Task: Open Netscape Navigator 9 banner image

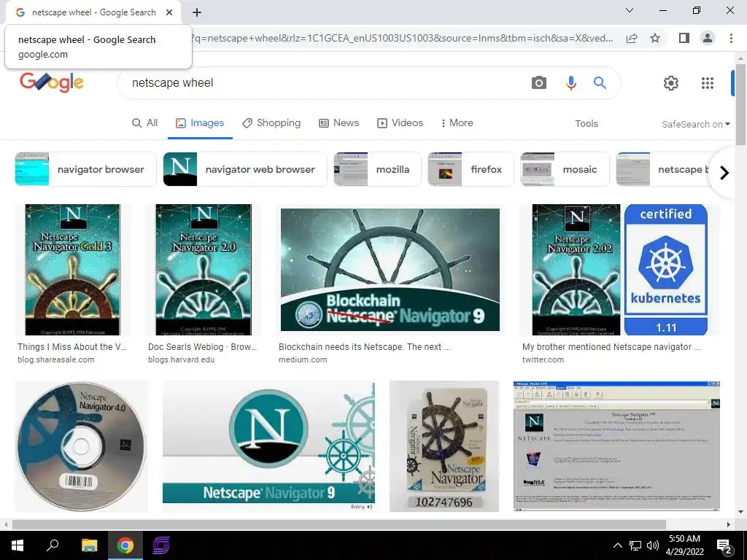Action: 268,447
